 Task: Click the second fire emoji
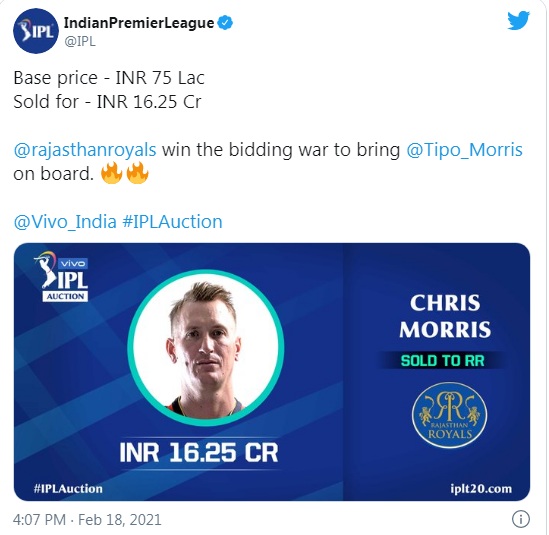[x=137, y=173]
